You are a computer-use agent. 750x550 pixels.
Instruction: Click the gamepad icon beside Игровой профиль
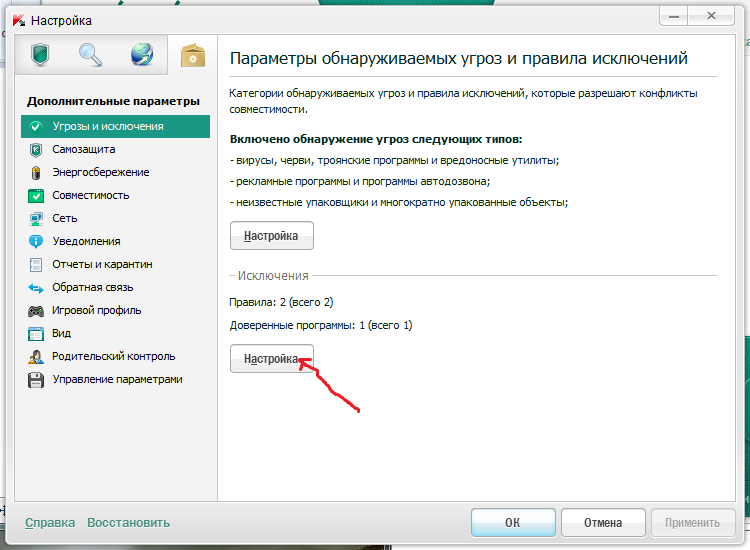(x=36, y=311)
